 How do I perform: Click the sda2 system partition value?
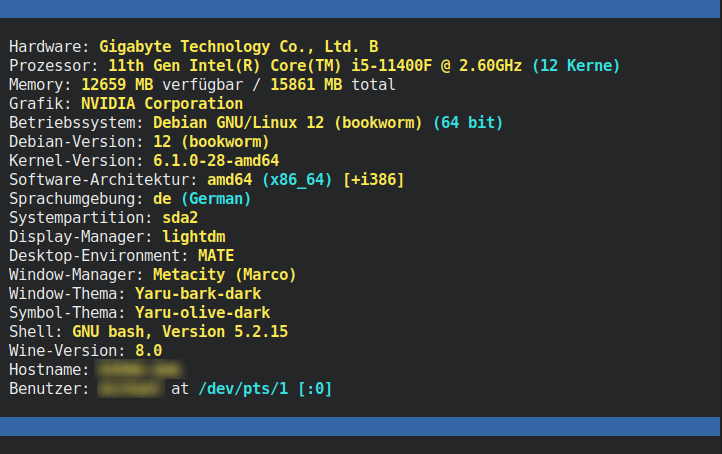(180, 217)
